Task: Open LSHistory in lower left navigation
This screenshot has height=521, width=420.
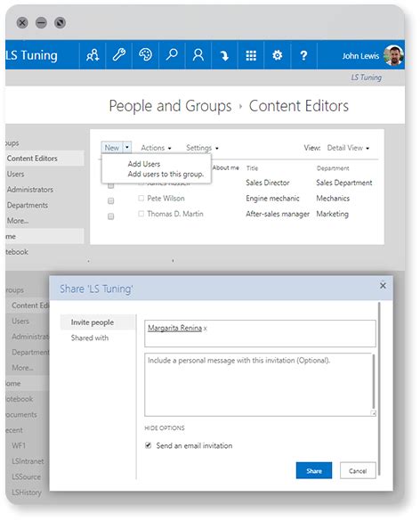Action: [x=27, y=493]
